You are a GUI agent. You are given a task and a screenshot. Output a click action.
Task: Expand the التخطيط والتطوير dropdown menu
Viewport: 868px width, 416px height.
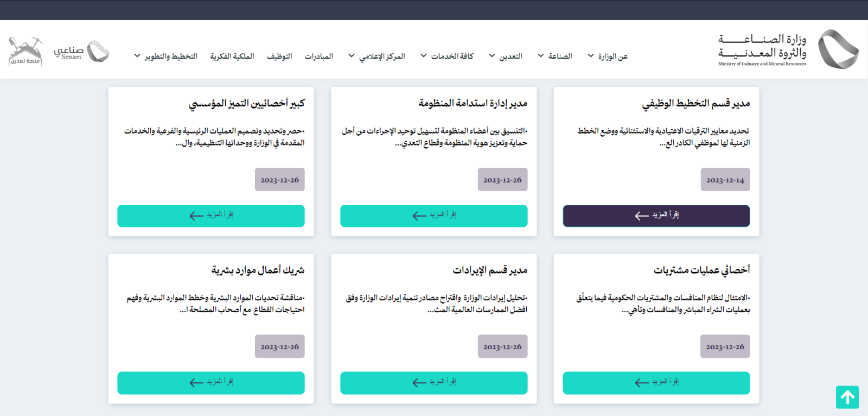pyautogui.click(x=165, y=56)
